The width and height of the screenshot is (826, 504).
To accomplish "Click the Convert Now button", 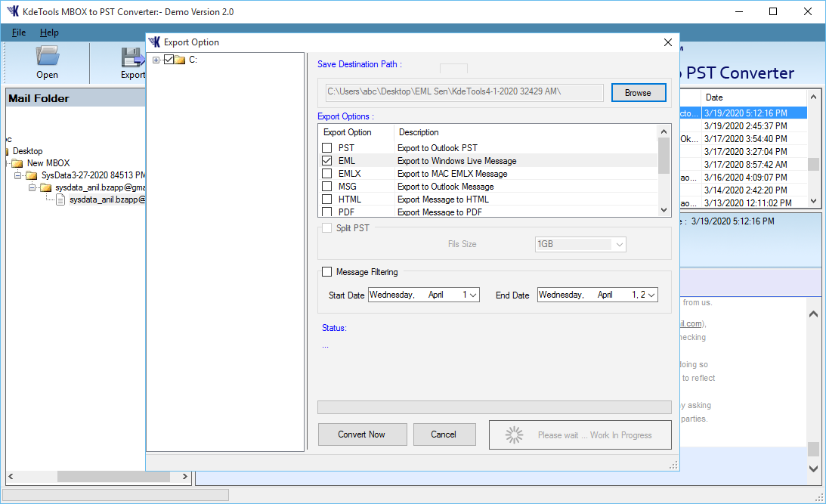I will 363,434.
